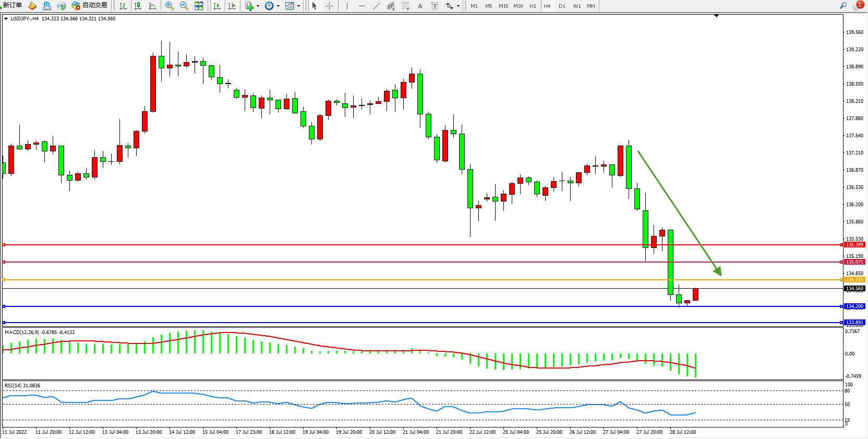Click the zoom out magnifier icon

(184, 6)
